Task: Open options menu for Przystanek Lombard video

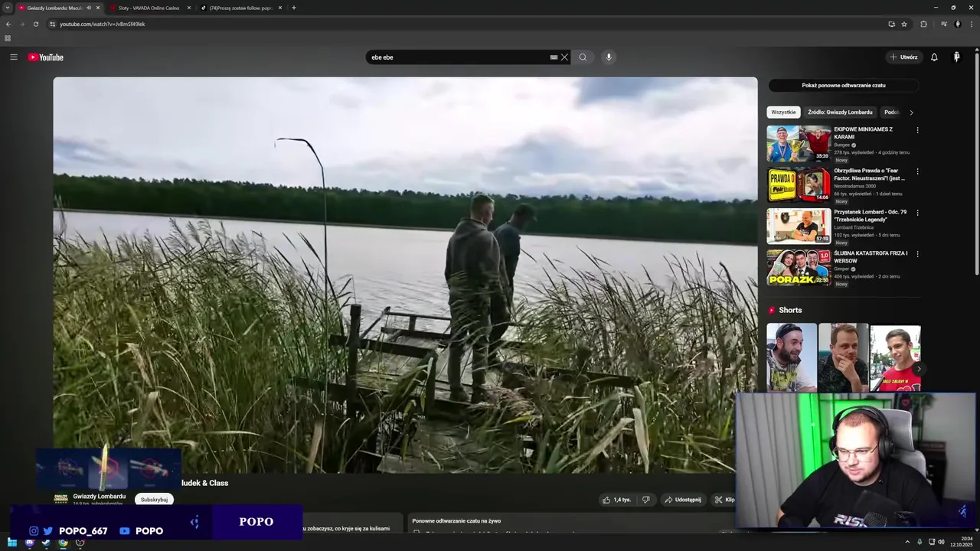Action: [x=917, y=213]
